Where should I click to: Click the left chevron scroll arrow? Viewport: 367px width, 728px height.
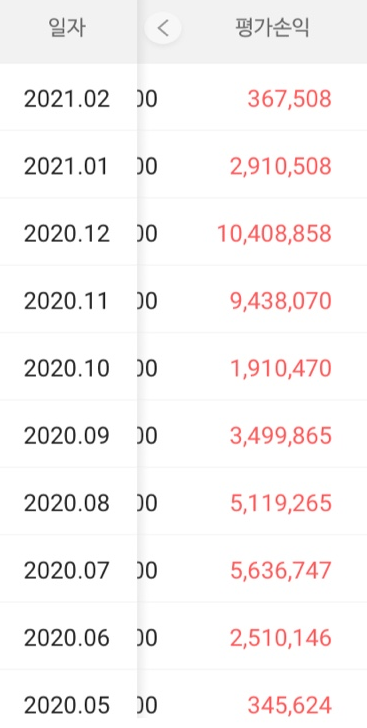pos(163,28)
